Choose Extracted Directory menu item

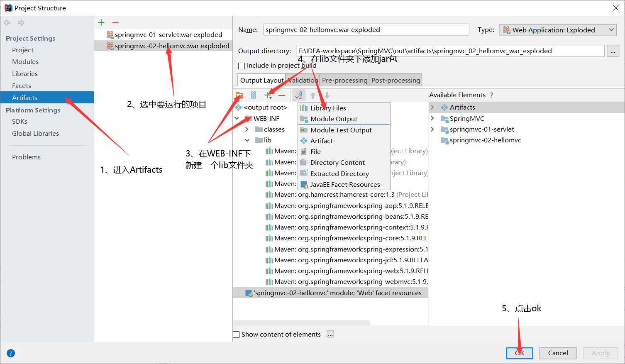pos(344,173)
